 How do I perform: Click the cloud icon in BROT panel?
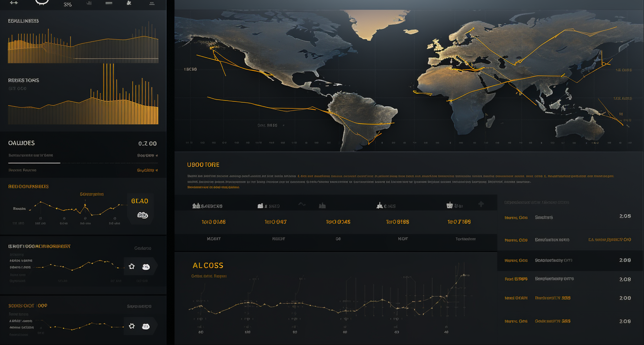tap(146, 267)
